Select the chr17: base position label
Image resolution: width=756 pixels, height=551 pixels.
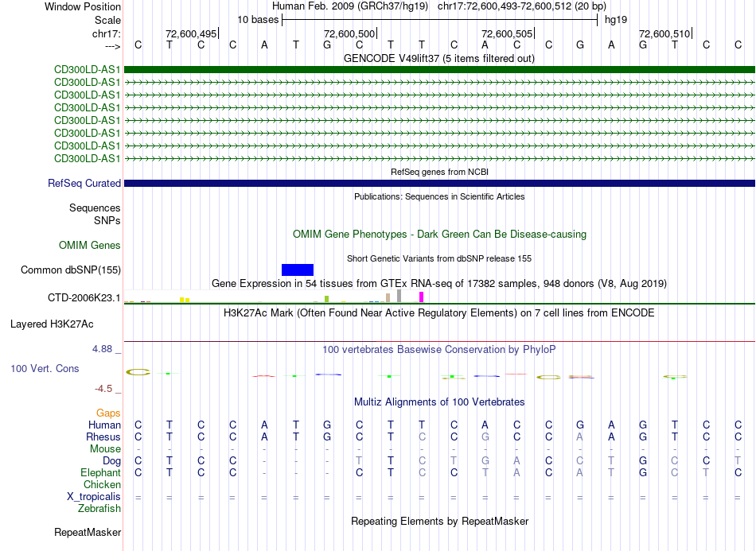point(106,33)
